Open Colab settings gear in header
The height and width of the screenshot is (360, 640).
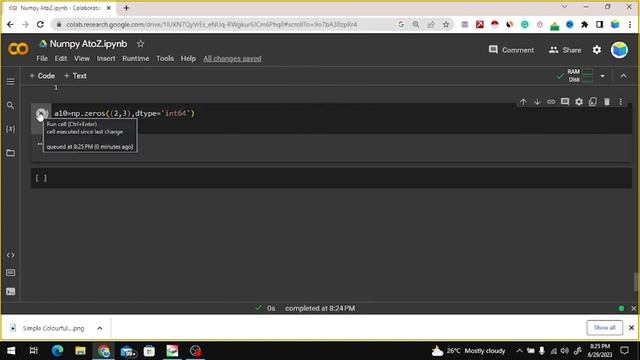[597, 50]
